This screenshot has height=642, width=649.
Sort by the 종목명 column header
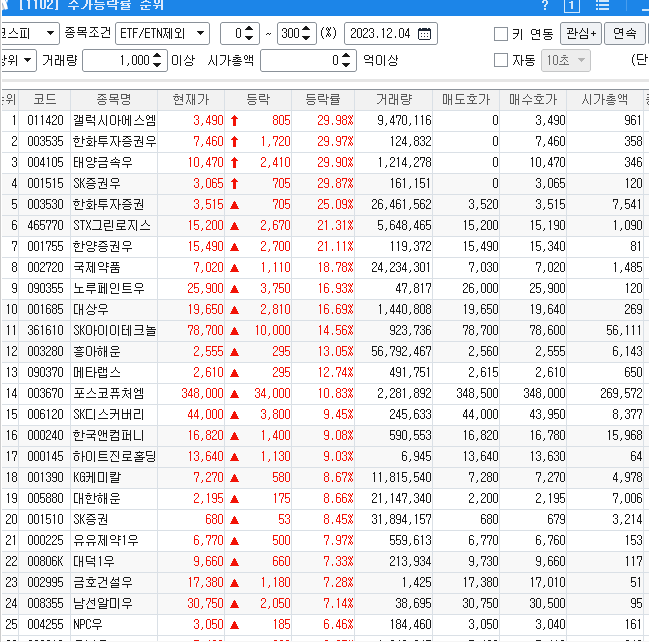click(x=114, y=99)
